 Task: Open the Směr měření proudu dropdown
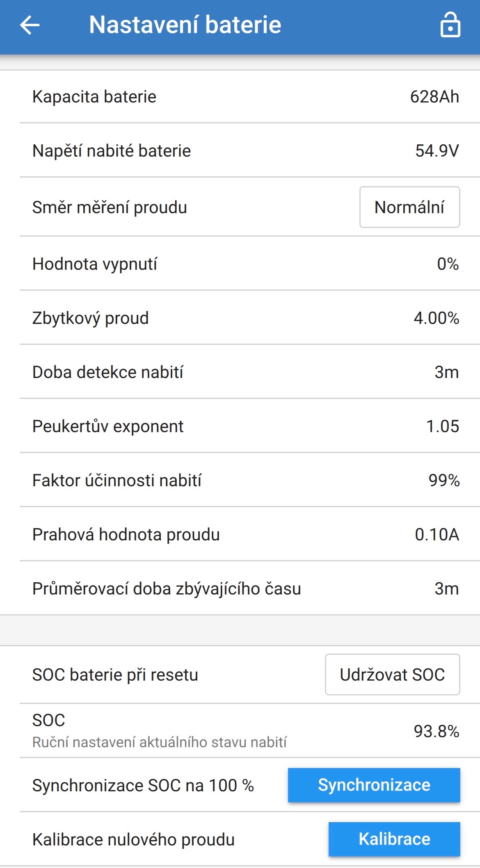tap(409, 207)
